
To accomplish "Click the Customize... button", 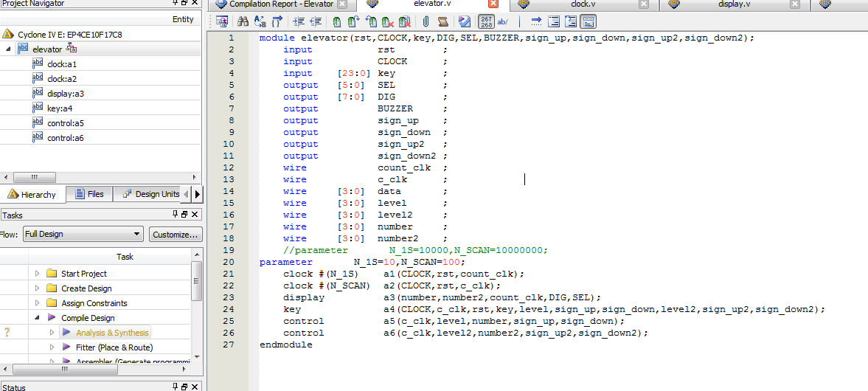I will [x=175, y=234].
